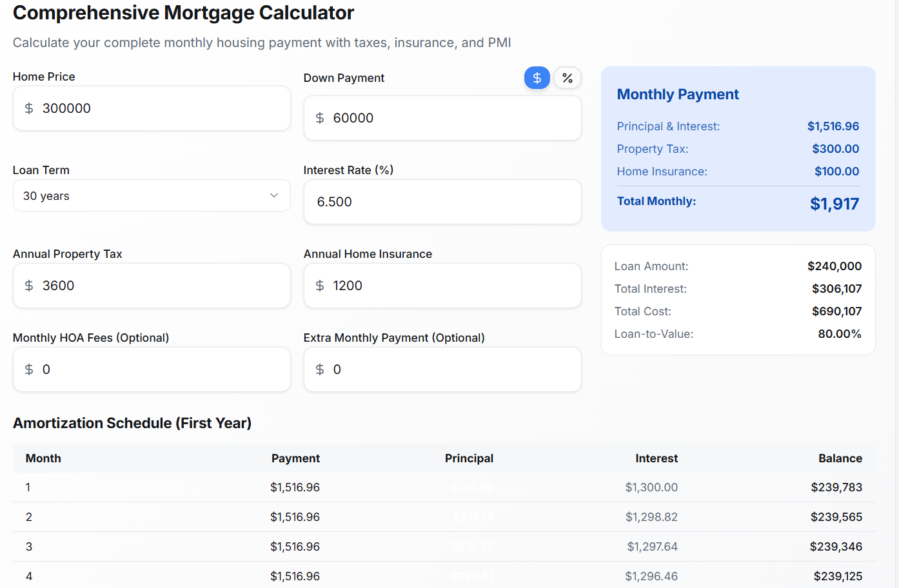Click the dollar icon in Annual Property Tax field

click(x=28, y=286)
